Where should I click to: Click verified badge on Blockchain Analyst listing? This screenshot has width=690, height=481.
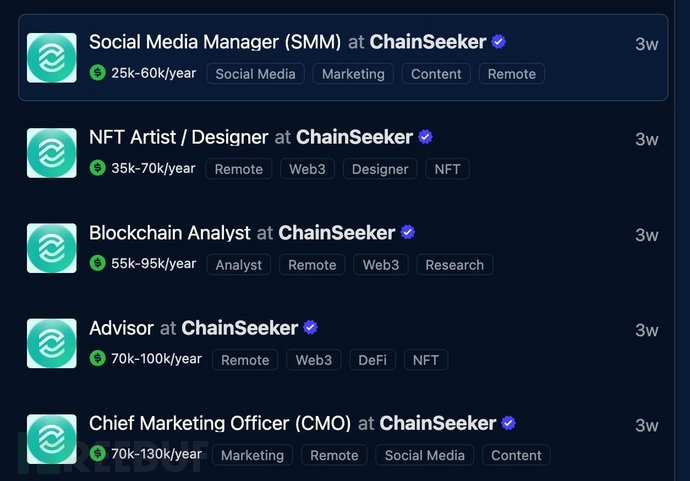tap(408, 232)
